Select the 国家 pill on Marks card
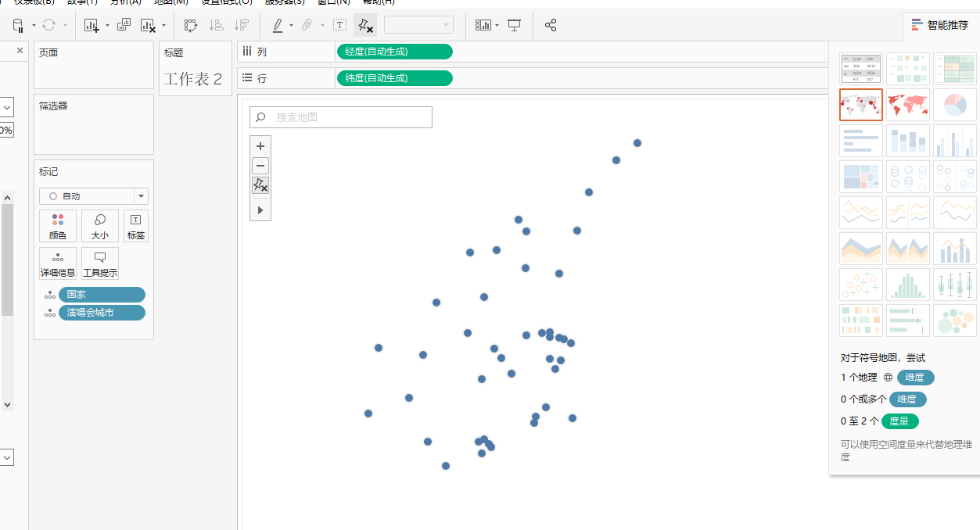Viewport: 980px width, 530px height. point(102,295)
